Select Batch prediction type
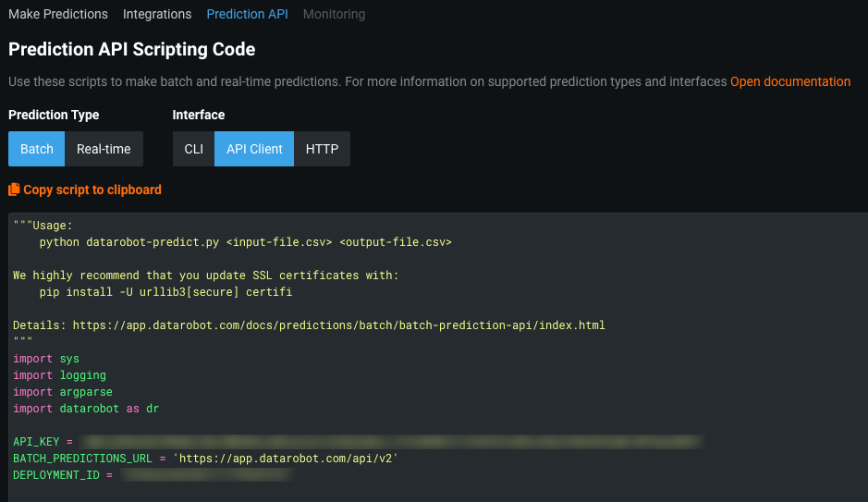This screenshot has width=868, height=502. click(x=37, y=149)
